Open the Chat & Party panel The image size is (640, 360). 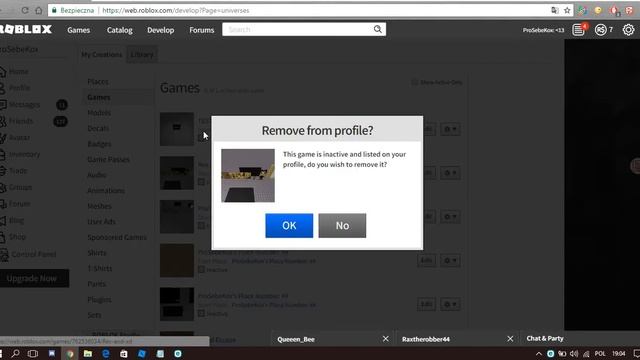tap(545, 338)
